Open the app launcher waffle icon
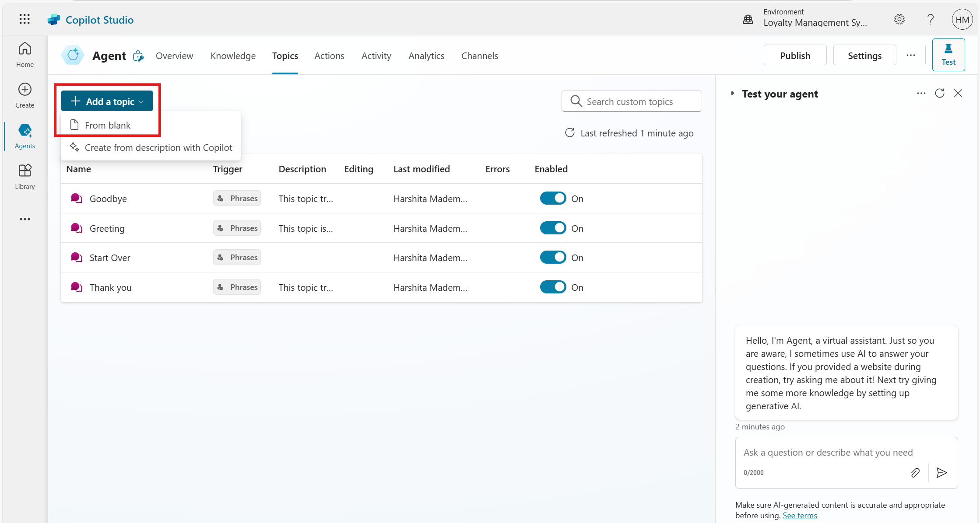The width and height of the screenshot is (980, 523). point(25,19)
